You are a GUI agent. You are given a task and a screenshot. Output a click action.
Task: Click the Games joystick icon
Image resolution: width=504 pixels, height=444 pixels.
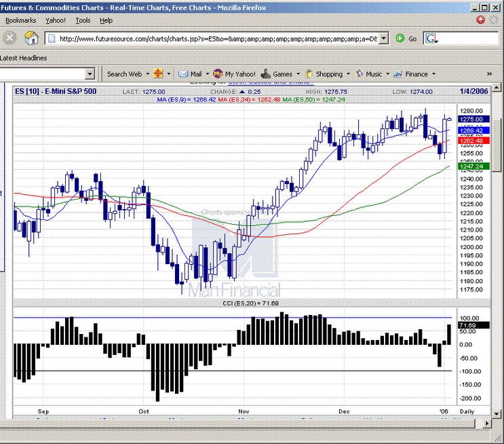(x=265, y=74)
